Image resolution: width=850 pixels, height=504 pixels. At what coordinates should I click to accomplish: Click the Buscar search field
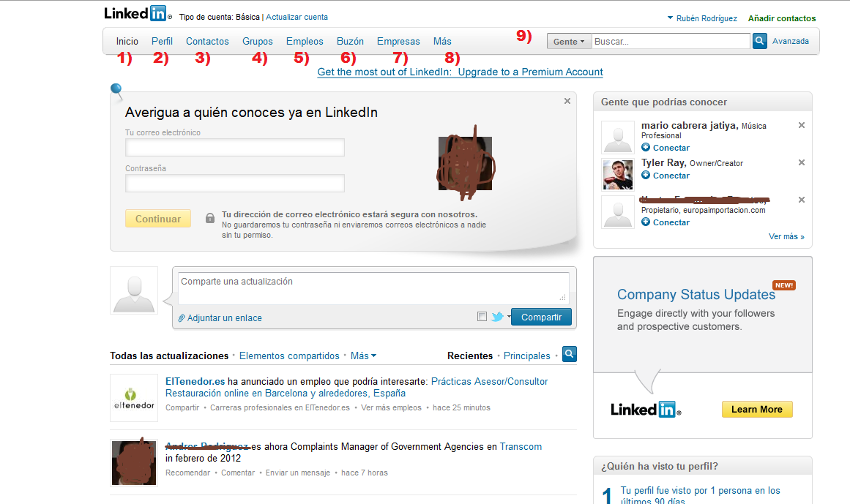click(671, 41)
